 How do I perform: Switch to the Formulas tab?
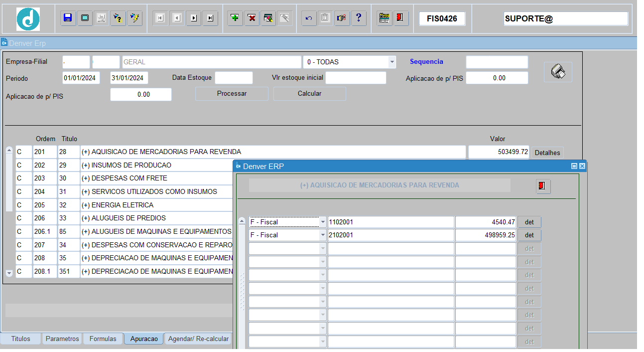click(x=103, y=339)
